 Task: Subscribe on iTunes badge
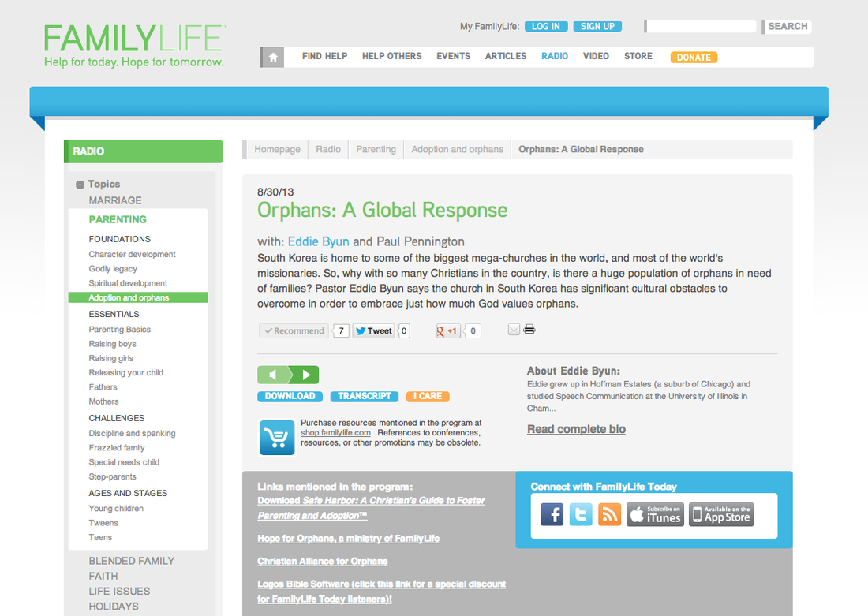point(656,514)
